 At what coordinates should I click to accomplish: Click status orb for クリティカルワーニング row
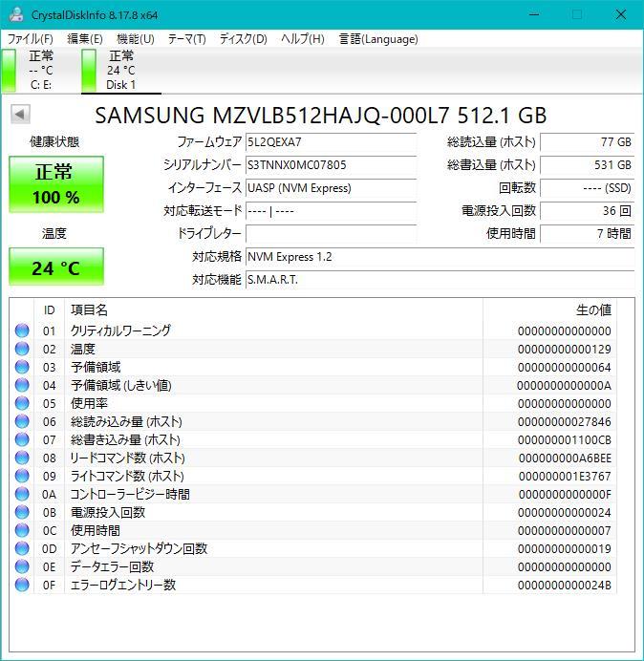[22, 330]
